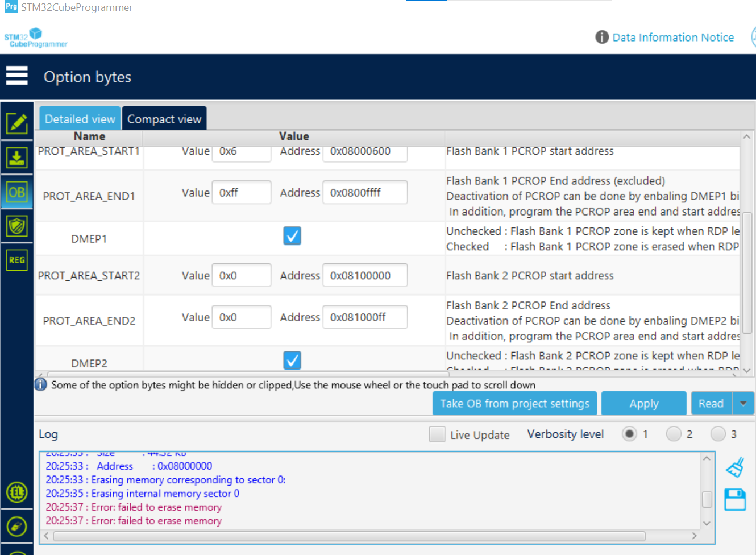Click the PROT_AREA_END1 Value input field
The height and width of the screenshot is (555, 756).
pos(242,192)
